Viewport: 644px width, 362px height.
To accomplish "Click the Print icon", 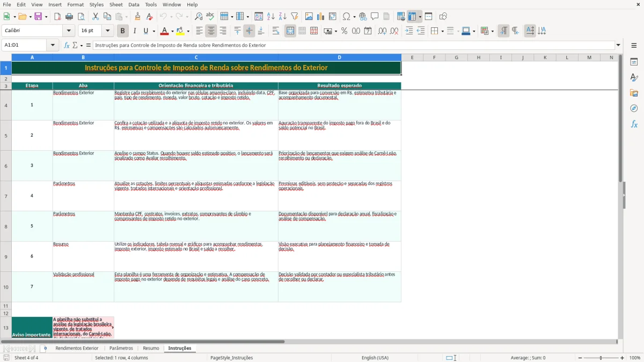I will [x=69, y=17].
